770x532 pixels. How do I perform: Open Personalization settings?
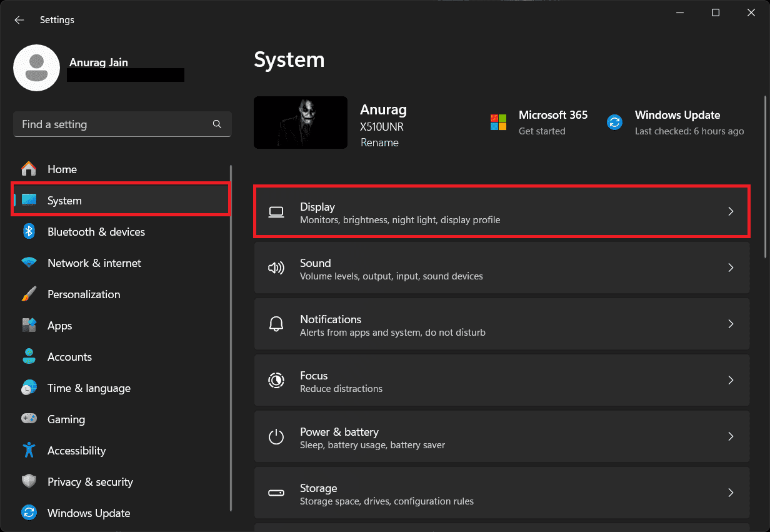(x=121, y=294)
